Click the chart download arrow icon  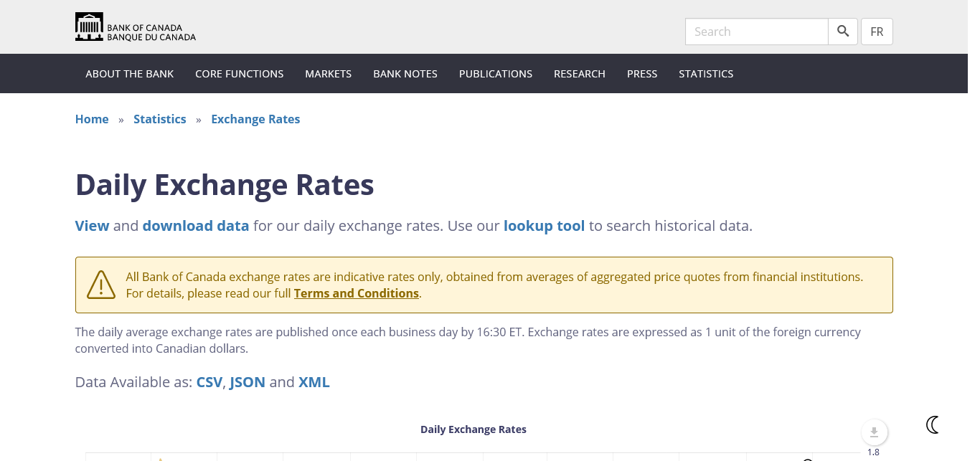[x=874, y=432]
